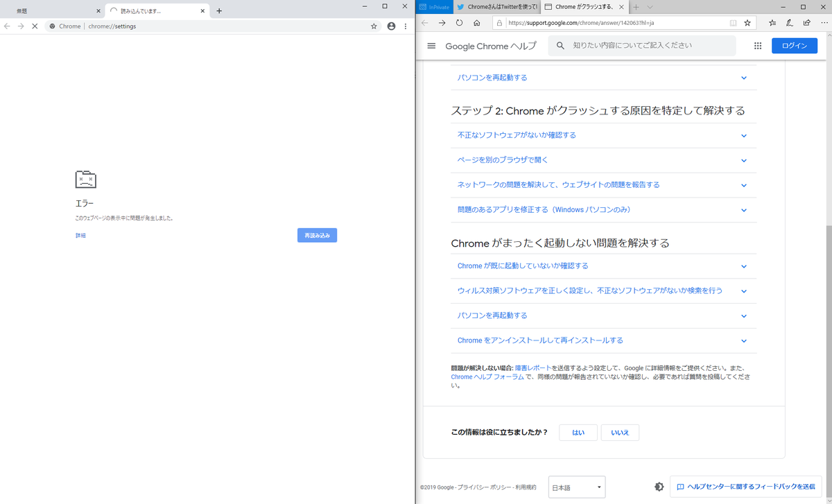The height and width of the screenshot is (504, 832).
Task: Click Chrome's forward arrow button
Action: (x=21, y=26)
